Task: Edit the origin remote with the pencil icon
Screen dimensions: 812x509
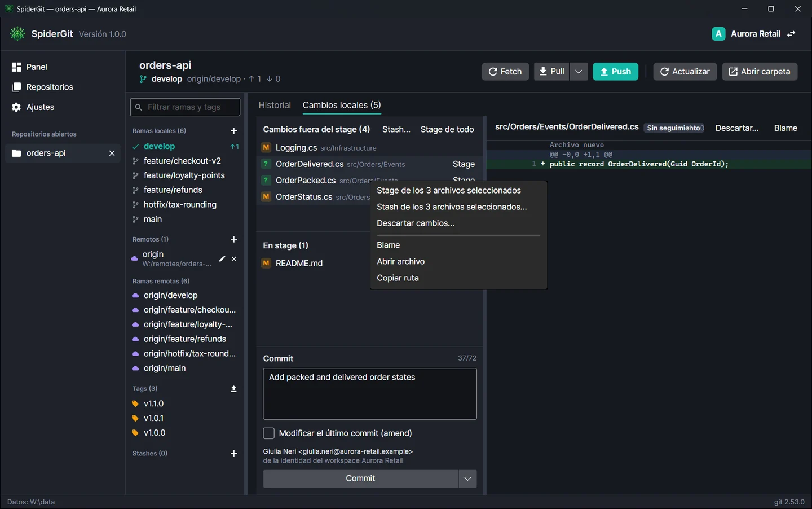Action: (222, 258)
